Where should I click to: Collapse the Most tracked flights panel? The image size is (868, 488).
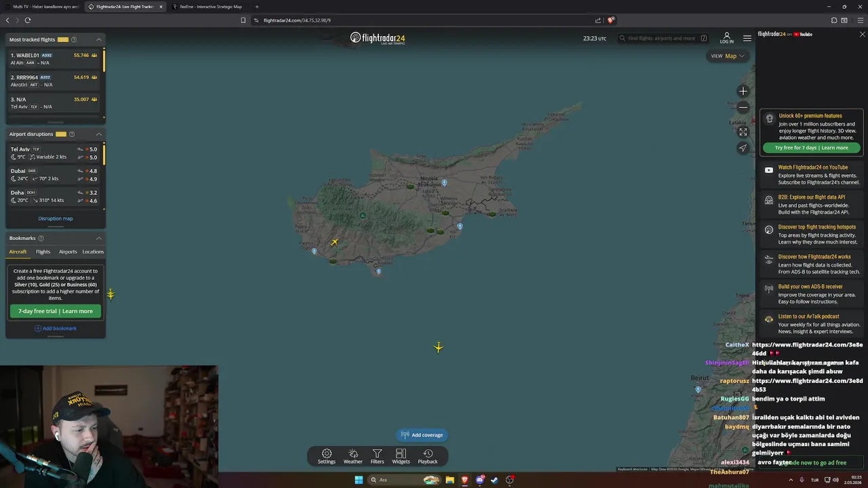point(98,39)
